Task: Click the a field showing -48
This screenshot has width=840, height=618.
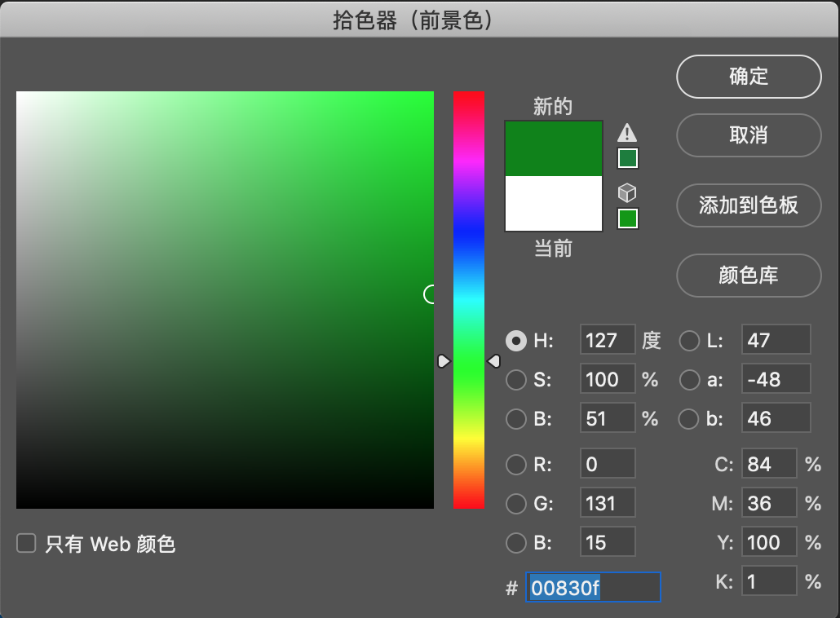Action: (x=776, y=378)
